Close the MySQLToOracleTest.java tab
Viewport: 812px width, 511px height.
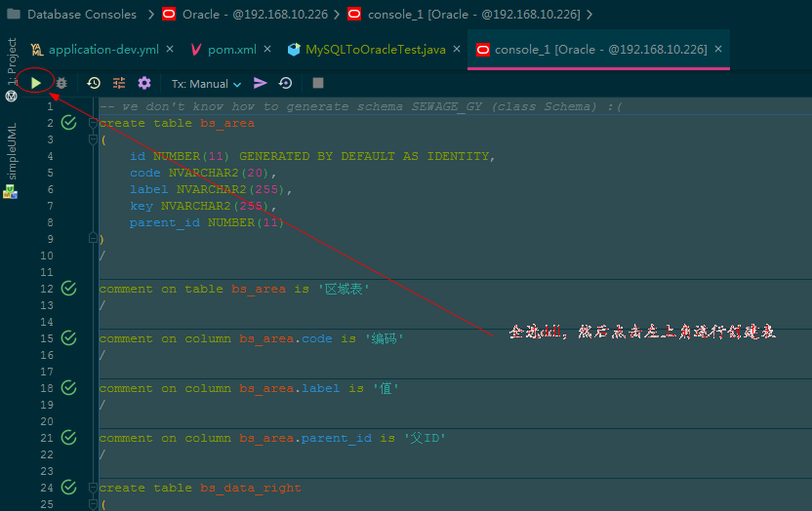tap(457, 49)
